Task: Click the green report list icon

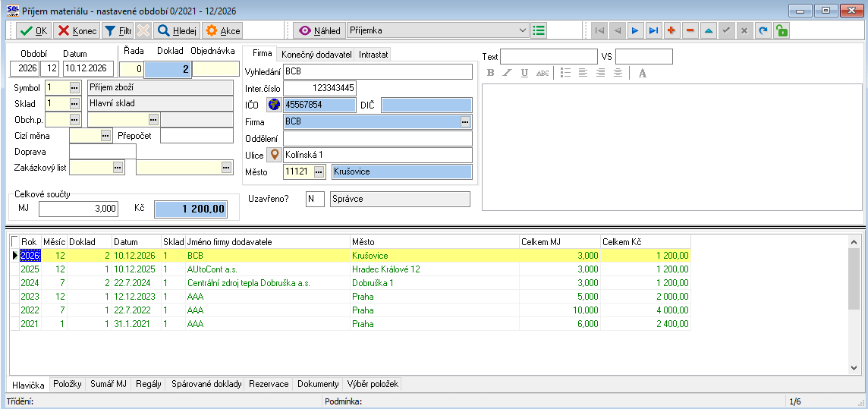Action: [538, 30]
